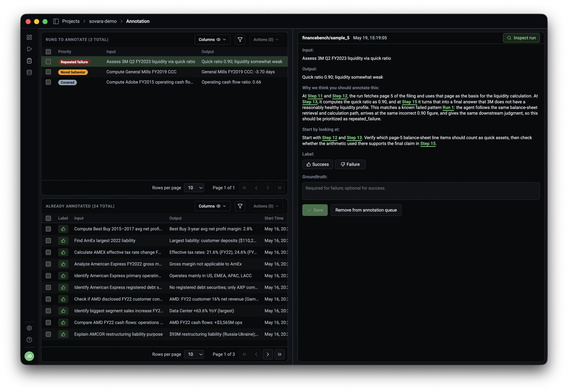568x392 pixels.
Task: Click thumbs-up on AMEX effective tax rate row
Action: tap(63, 252)
